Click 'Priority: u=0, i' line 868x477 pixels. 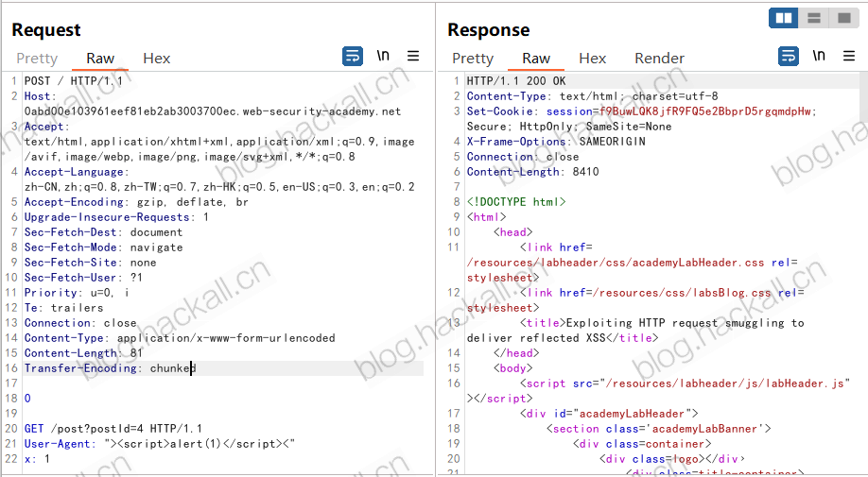[x=77, y=293]
